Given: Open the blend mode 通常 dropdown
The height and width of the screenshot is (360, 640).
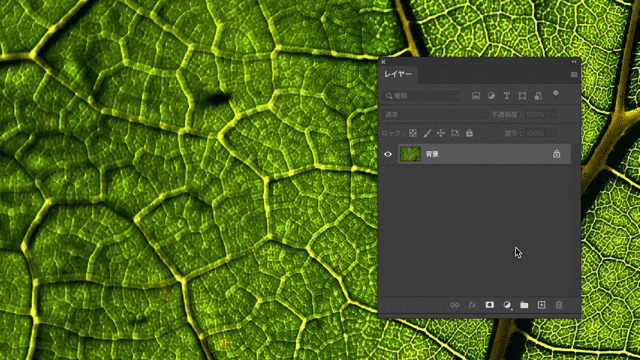Looking at the screenshot, I should pyautogui.click(x=435, y=115).
